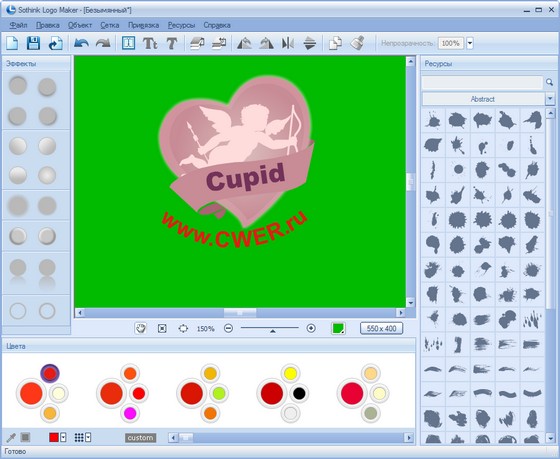Rotate object right with triangle icon
The height and width of the screenshot is (459, 560).
pos(266,43)
